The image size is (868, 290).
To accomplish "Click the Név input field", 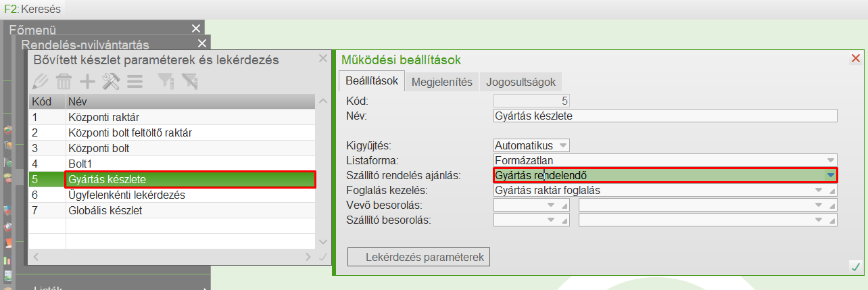I will (x=665, y=116).
